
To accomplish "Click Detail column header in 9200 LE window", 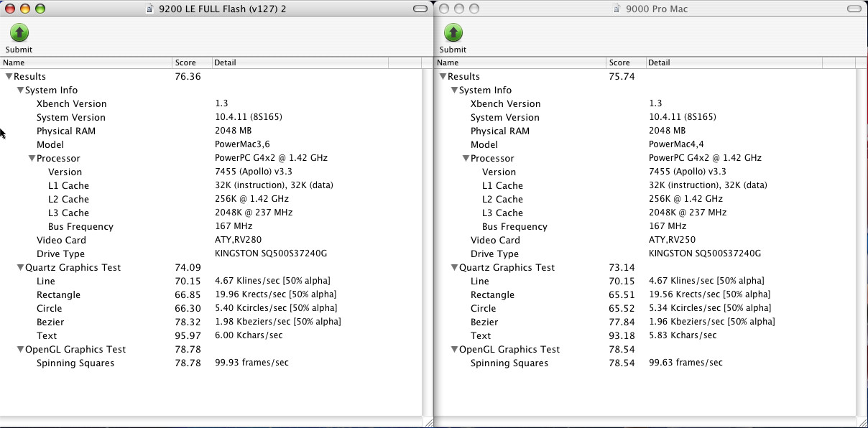I will [300, 62].
